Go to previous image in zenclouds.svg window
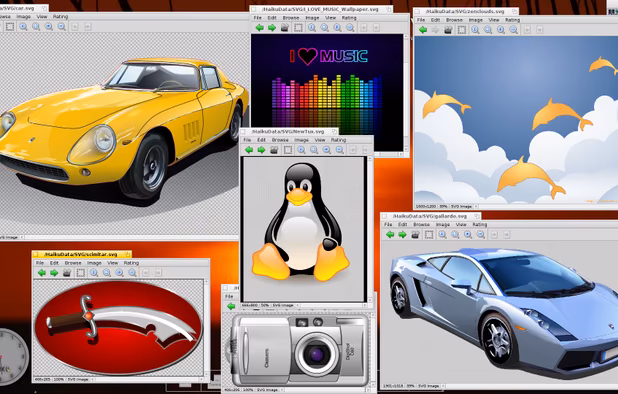The image size is (618, 394). coord(423,30)
